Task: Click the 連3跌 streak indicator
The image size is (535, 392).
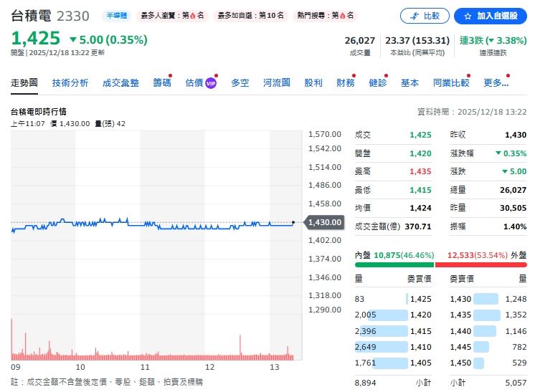Action: [493, 41]
